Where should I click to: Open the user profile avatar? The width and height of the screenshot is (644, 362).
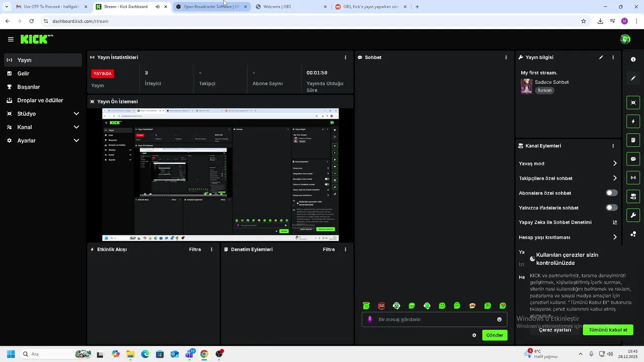pos(625,39)
